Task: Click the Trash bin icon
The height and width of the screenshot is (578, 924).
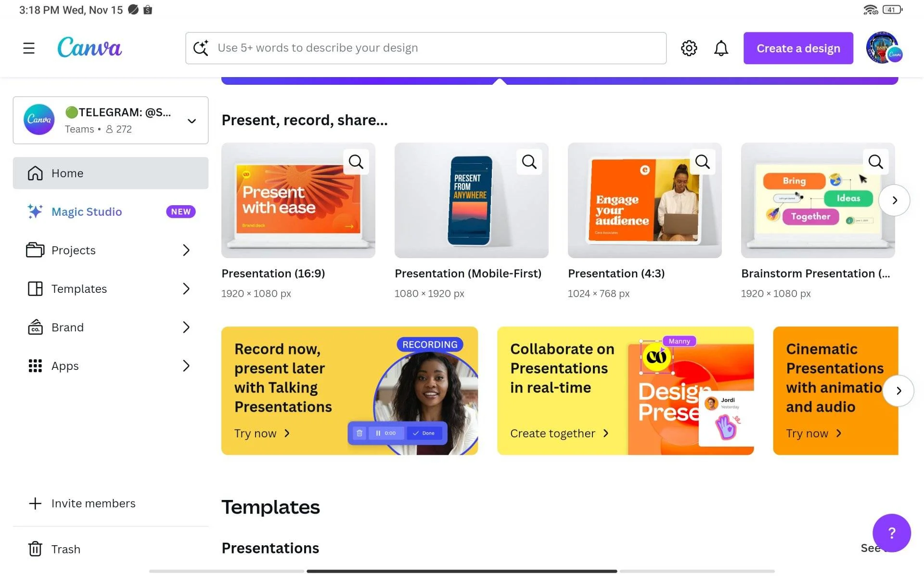Action: [x=35, y=549]
